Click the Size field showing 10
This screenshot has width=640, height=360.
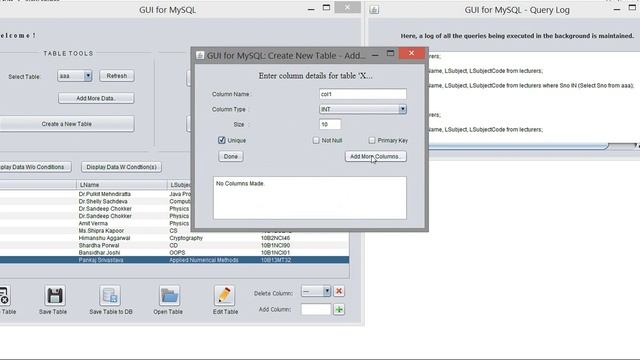tap(330, 124)
